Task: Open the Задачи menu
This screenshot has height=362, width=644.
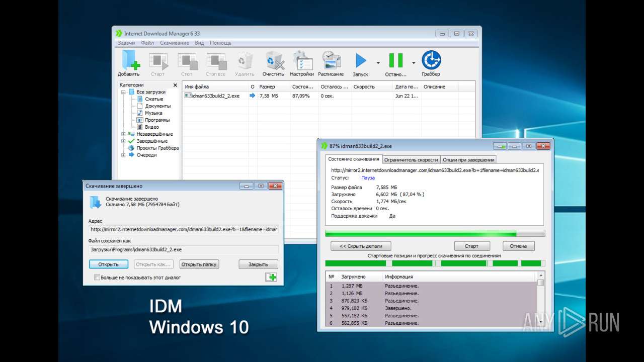Action: coord(126,43)
